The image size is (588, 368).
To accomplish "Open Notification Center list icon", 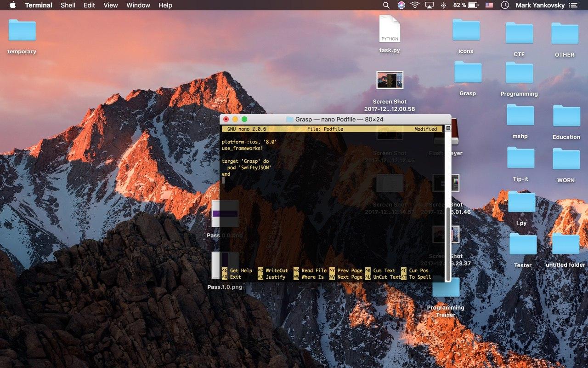I will [573, 5].
